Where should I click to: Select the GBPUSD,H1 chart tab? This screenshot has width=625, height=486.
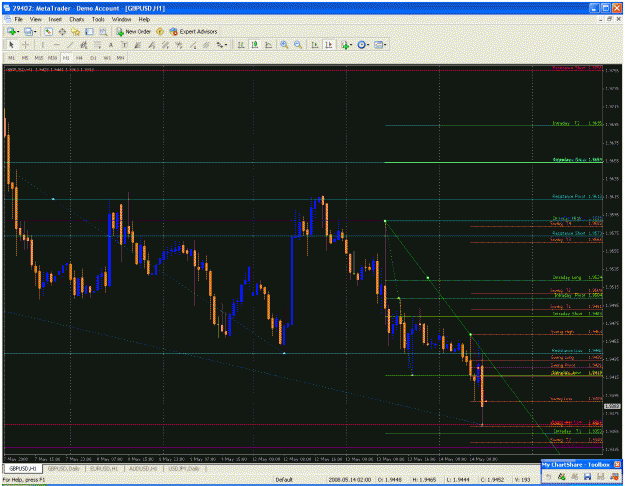coord(22,468)
